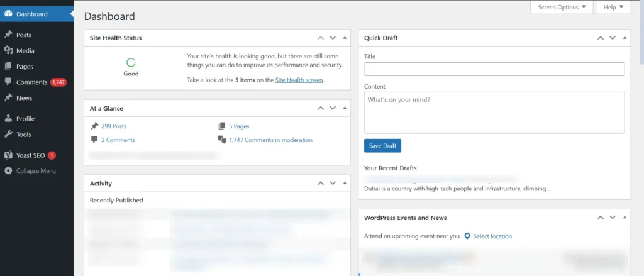Move Site Health Status panel down
This screenshot has width=644, height=276.
tap(333, 38)
